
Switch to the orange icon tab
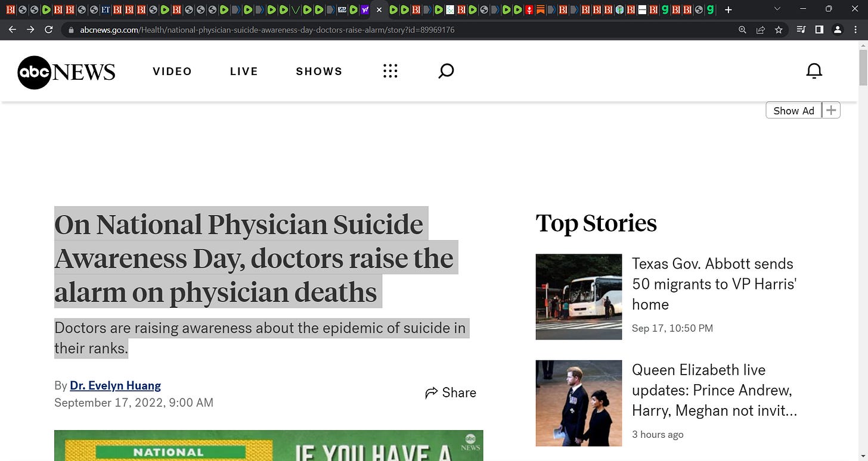(540, 10)
